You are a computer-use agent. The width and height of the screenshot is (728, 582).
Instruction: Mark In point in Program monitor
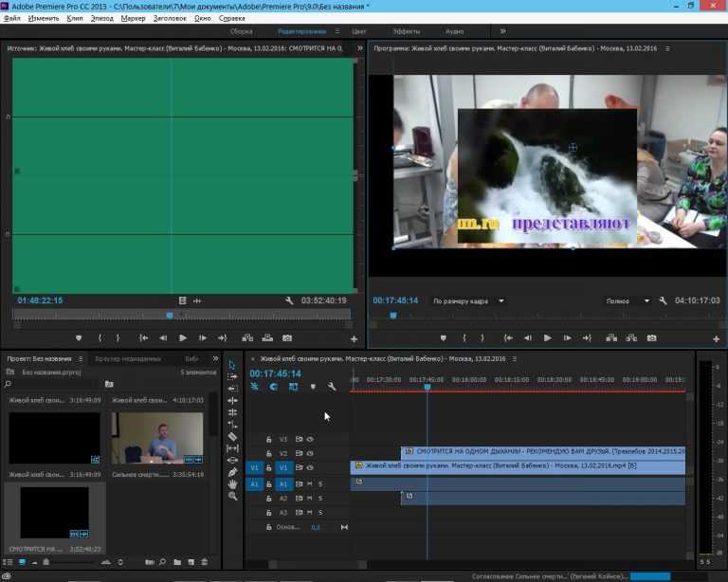pos(464,338)
